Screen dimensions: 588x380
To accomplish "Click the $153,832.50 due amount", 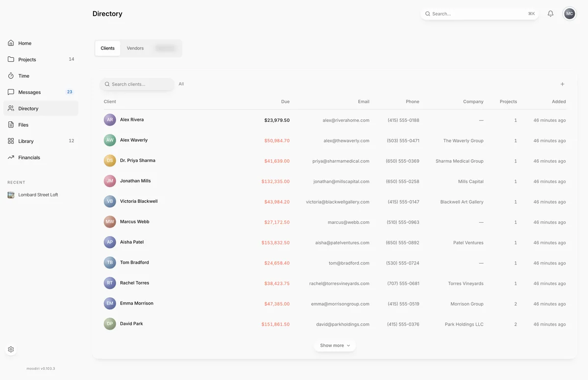I will 275,242.
